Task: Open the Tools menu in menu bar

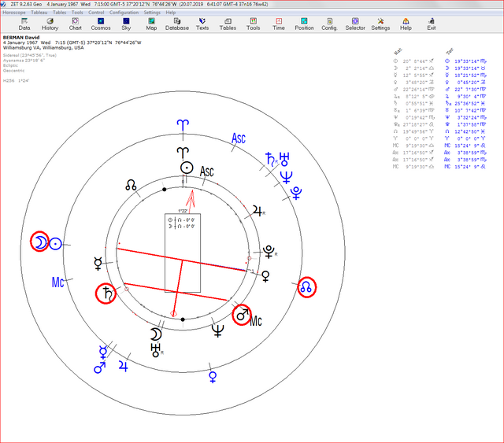Action: (77, 13)
